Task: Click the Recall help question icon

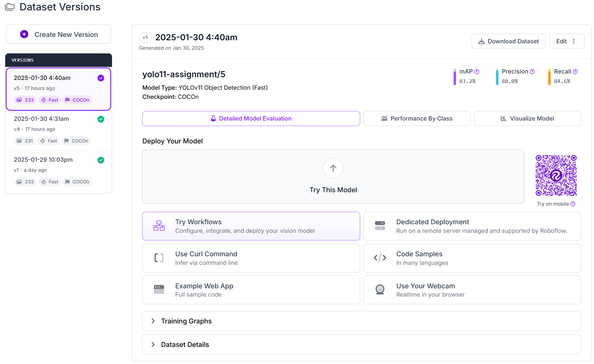Action: (575, 72)
